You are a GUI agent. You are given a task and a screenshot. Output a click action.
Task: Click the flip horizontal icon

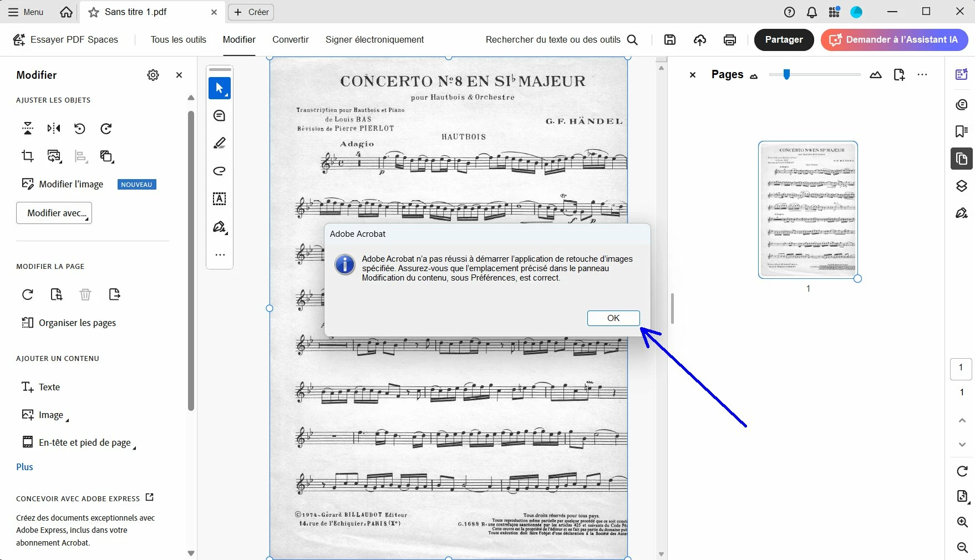pyautogui.click(x=54, y=129)
